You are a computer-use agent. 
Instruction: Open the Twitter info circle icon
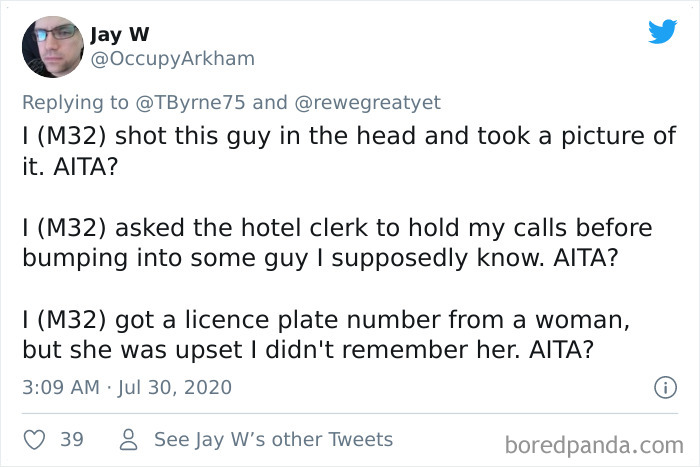tap(665, 387)
